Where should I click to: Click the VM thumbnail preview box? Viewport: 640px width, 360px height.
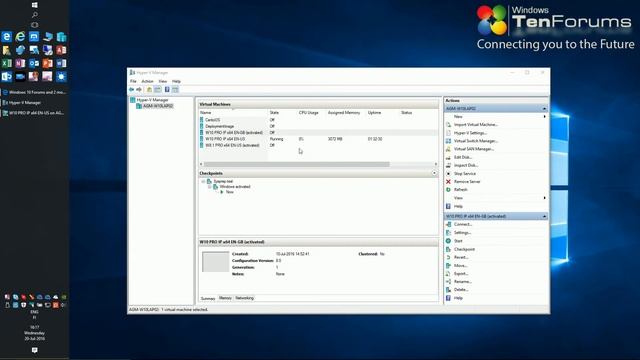click(x=216, y=262)
